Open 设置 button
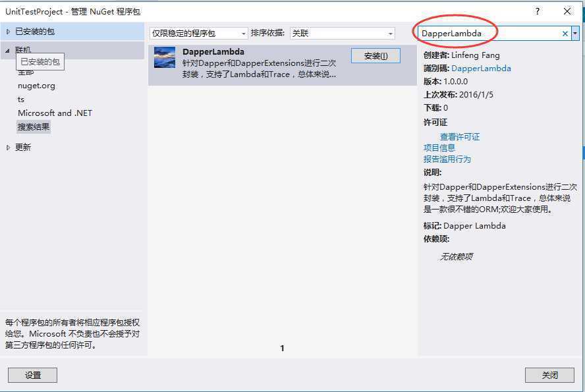585x392 pixels. pos(32,376)
